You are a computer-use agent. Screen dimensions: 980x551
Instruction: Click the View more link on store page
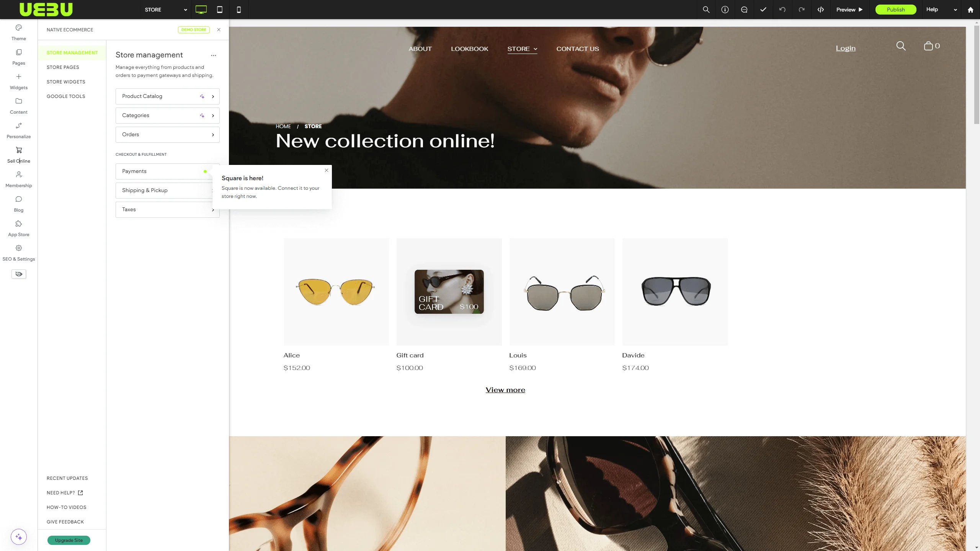tap(505, 390)
